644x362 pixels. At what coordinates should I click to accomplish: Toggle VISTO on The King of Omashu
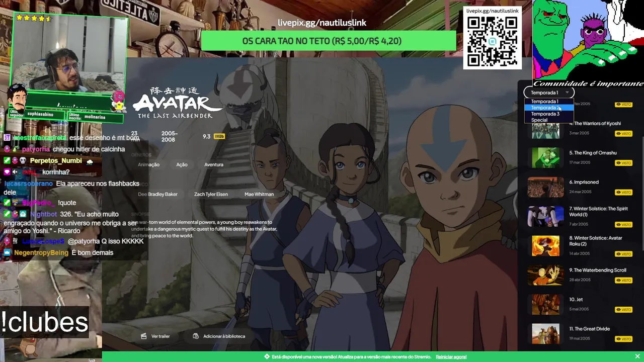[624, 163]
